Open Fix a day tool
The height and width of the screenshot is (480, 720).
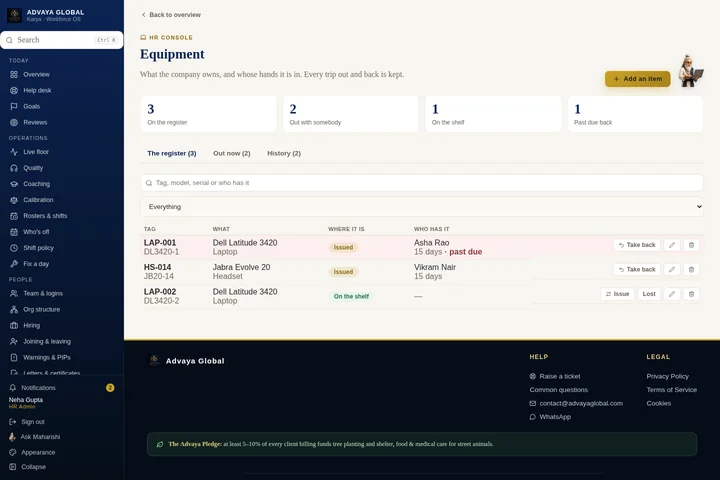click(36, 264)
